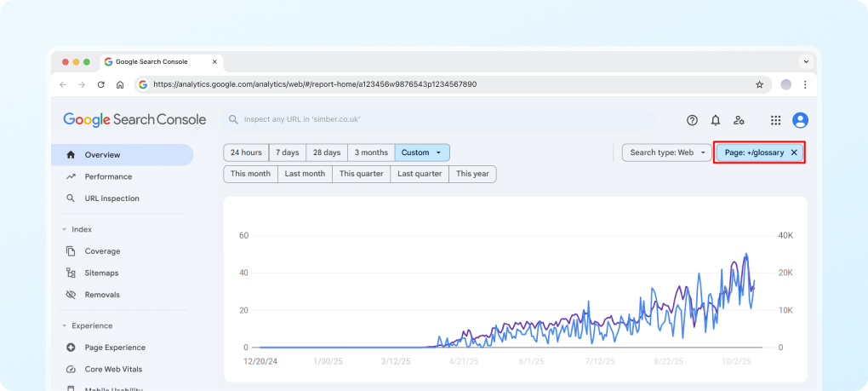Click the blue account avatar
The height and width of the screenshot is (391, 868).
point(800,120)
